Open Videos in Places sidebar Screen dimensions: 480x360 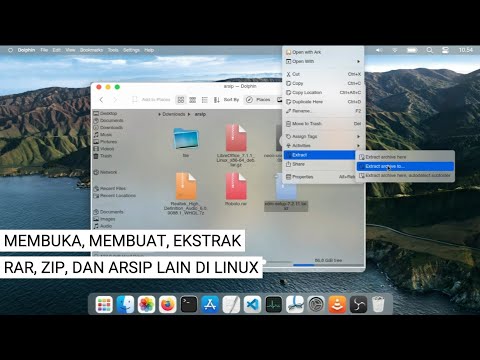click(x=104, y=149)
